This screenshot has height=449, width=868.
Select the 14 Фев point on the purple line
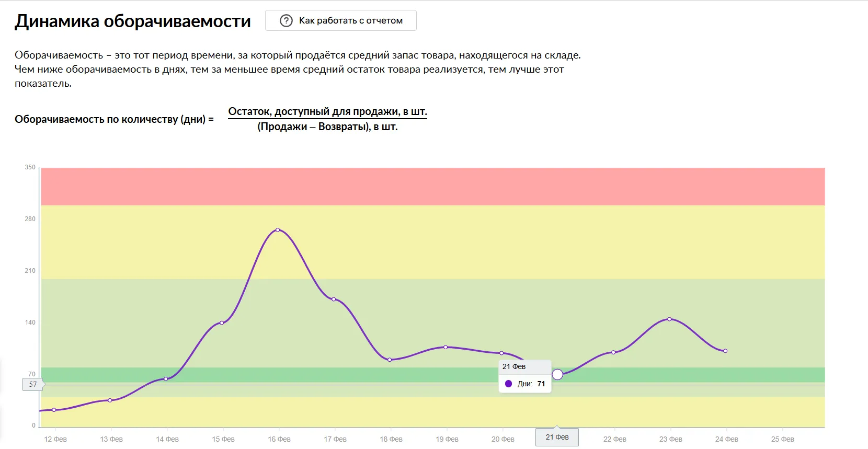point(166,379)
